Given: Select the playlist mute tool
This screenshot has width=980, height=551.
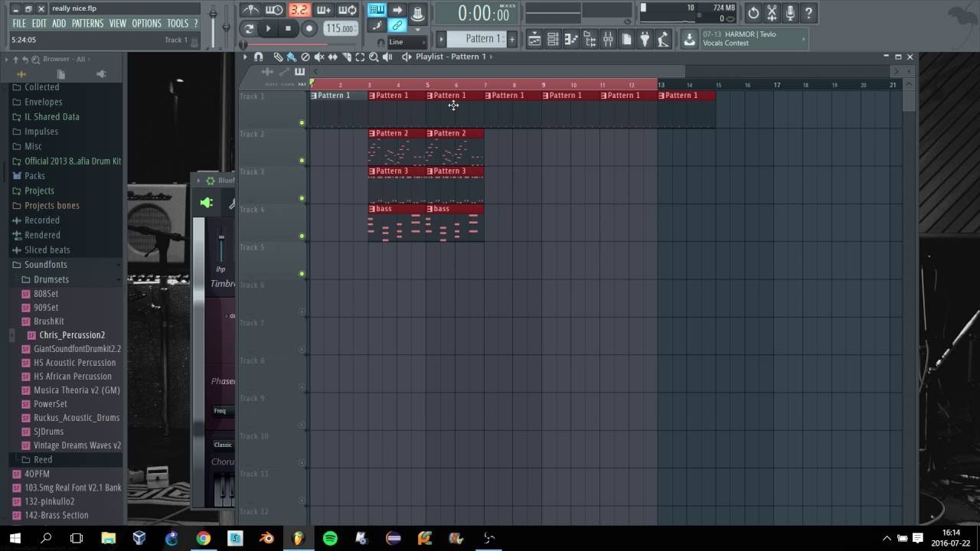Looking at the screenshot, I should pos(319,57).
